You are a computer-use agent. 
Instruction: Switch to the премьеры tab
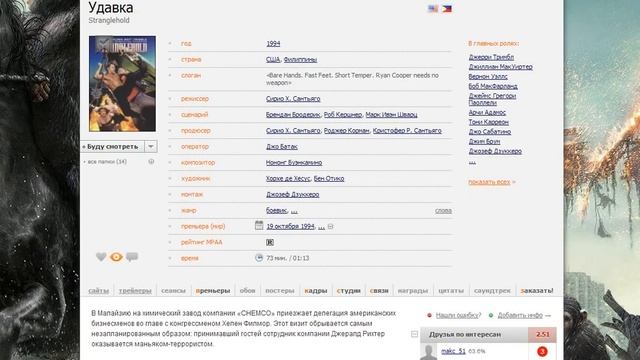(213, 291)
